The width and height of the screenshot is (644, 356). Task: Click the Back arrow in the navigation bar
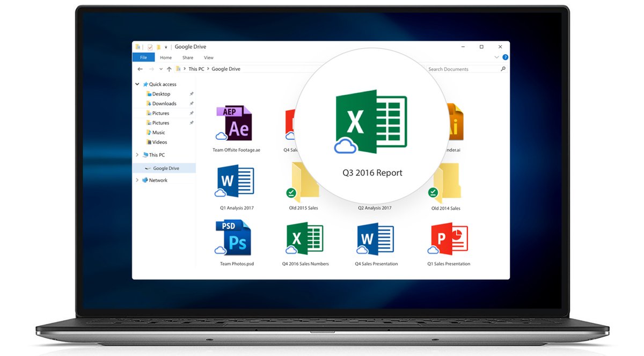point(140,69)
